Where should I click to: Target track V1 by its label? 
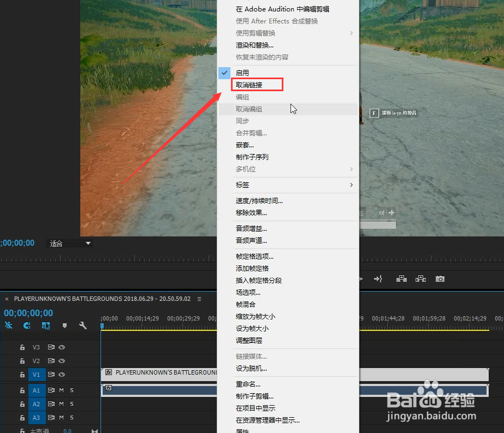click(37, 375)
